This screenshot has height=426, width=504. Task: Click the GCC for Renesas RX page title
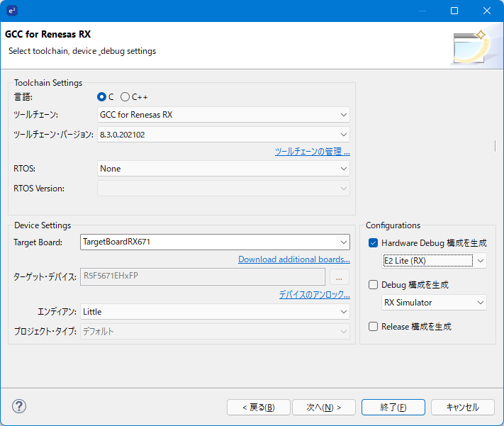pos(48,34)
